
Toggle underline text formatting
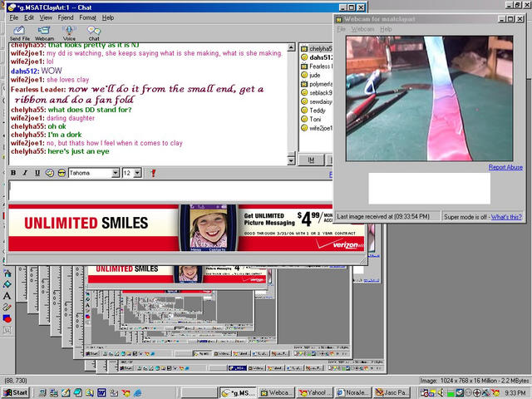37,173
